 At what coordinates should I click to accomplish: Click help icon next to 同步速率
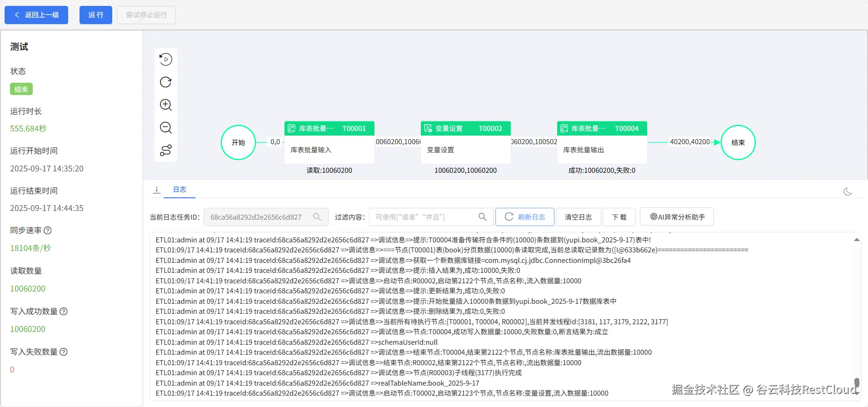(48, 231)
